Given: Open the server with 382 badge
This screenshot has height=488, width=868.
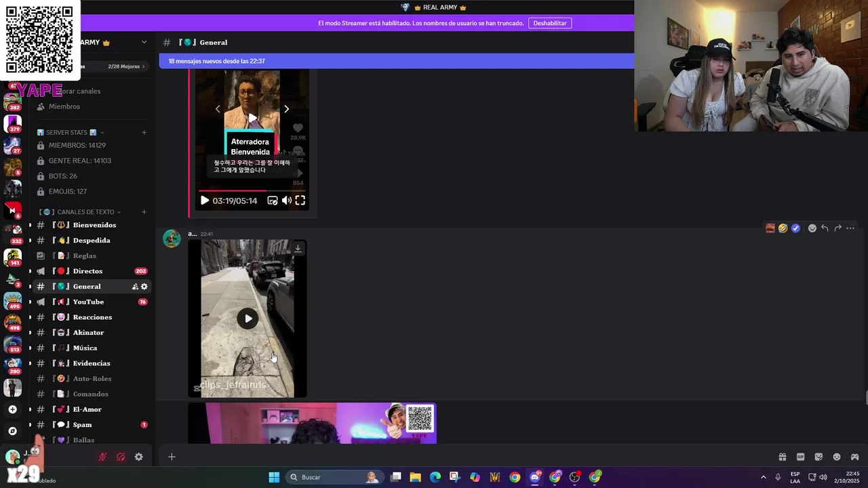Looking at the screenshot, I should point(12,102).
